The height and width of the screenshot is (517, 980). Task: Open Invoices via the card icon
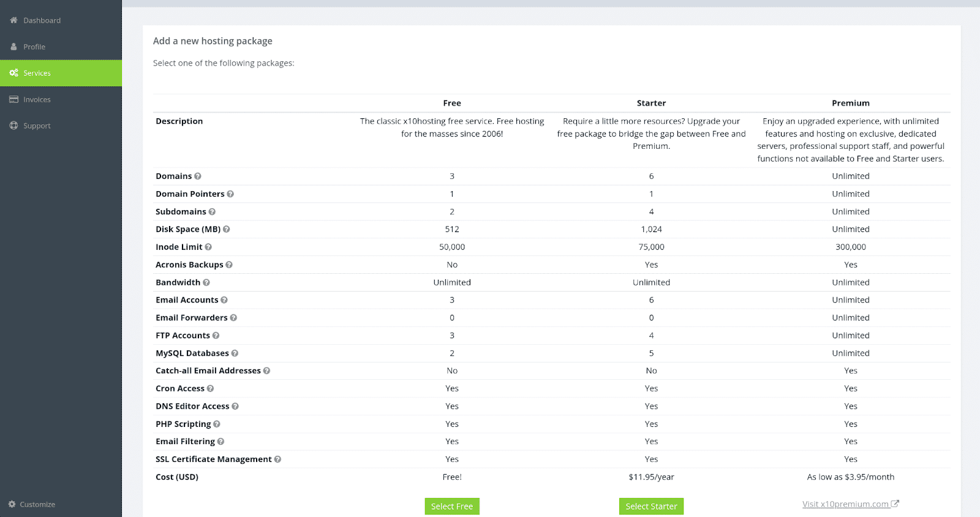pos(13,99)
